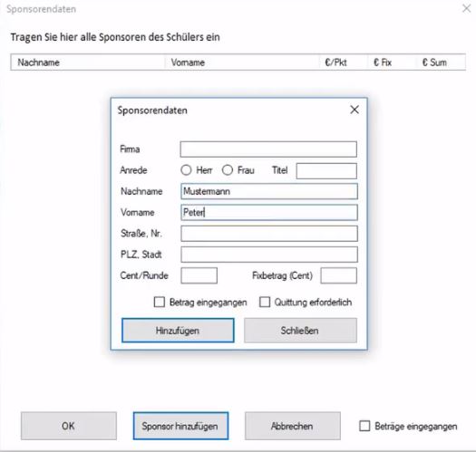Click the PLZ, Stadt input field

(x=269, y=255)
